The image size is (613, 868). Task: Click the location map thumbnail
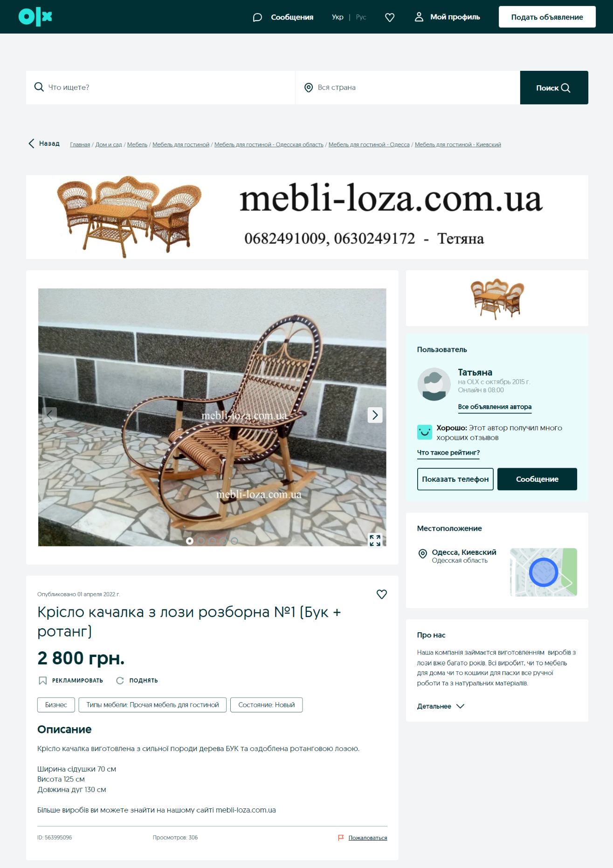543,572
